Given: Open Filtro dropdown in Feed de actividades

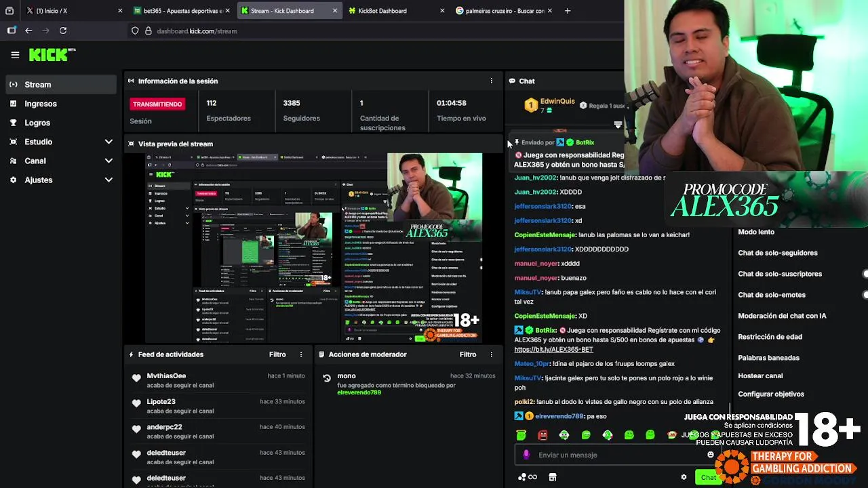Looking at the screenshot, I should 277,354.
